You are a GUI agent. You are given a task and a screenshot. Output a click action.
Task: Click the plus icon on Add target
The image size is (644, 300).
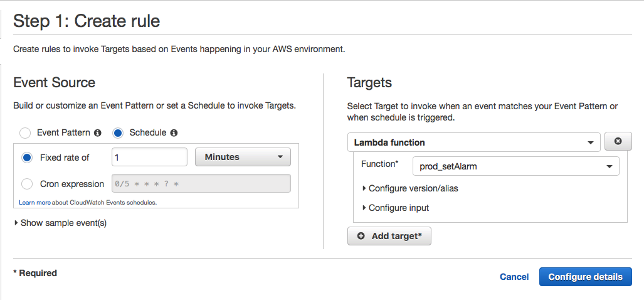pos(361,236)
